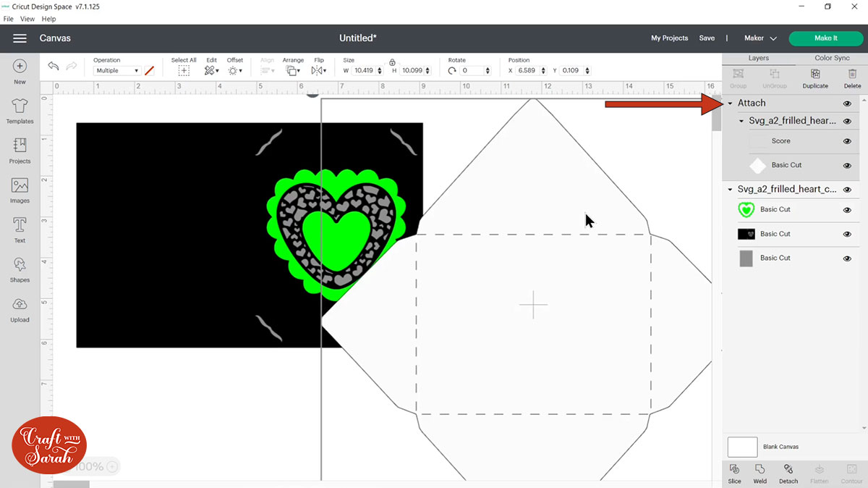
Task: Undo the last action
Action: point(54,66)
